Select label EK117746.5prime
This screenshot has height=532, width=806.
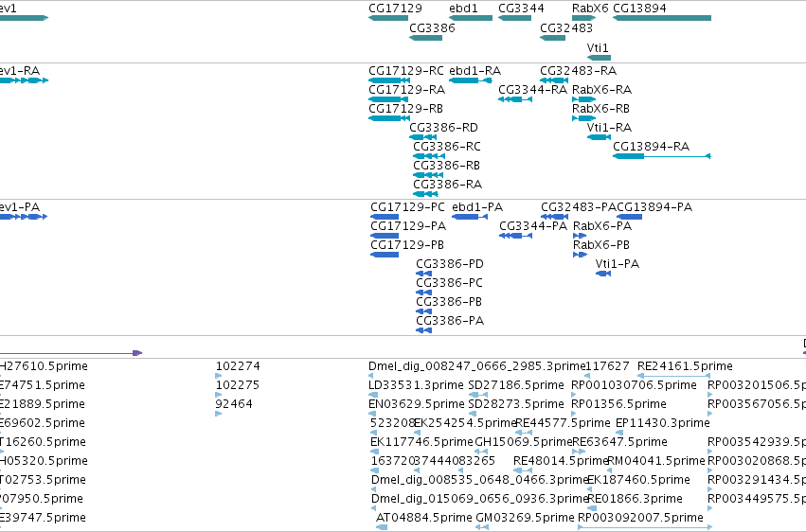click(421, 442)
